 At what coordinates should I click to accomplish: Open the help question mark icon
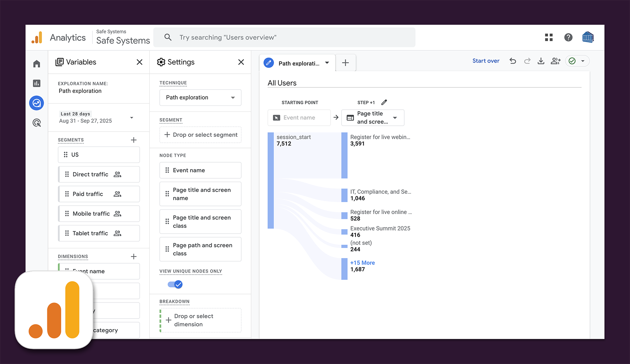(568, 37)
